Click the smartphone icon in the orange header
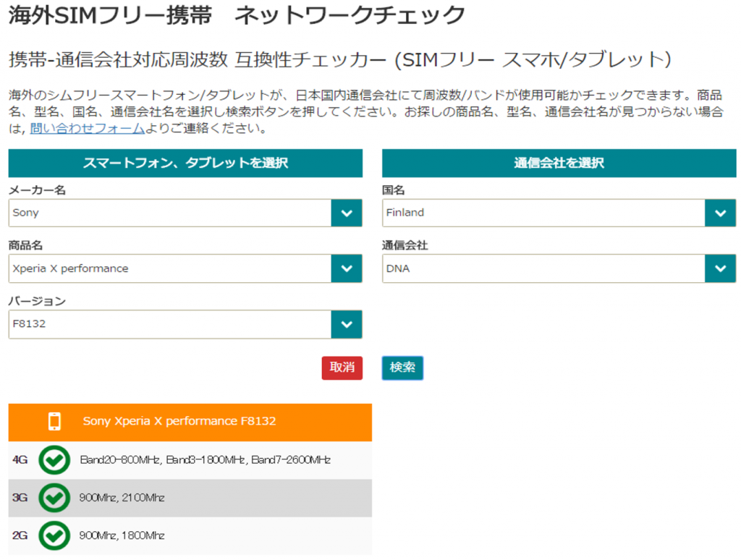The image size is (741, 560). [x=54, y=421]
